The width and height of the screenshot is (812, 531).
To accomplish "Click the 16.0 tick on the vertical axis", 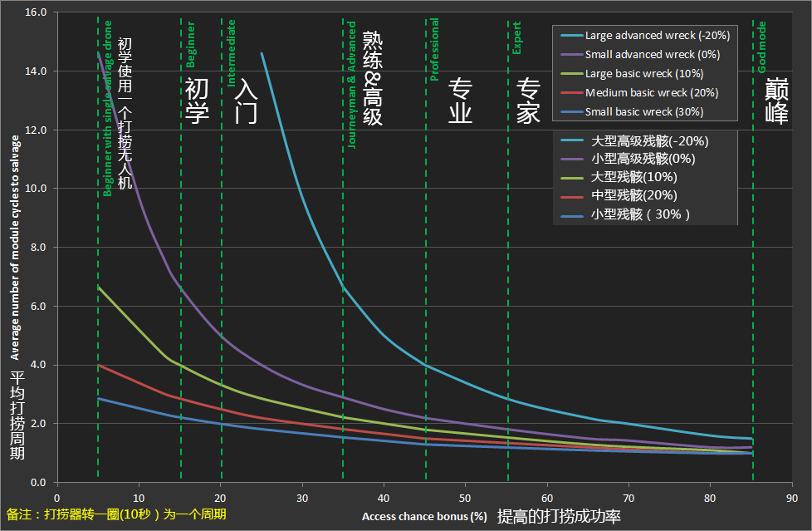I will [x=36, y=13].
